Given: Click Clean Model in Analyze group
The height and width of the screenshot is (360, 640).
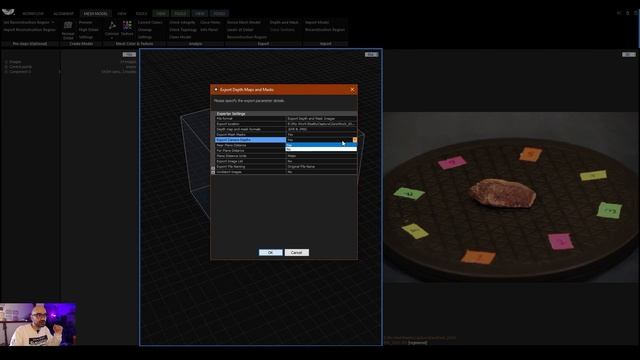Looking at the screenshot, I should tap(180, 37).
